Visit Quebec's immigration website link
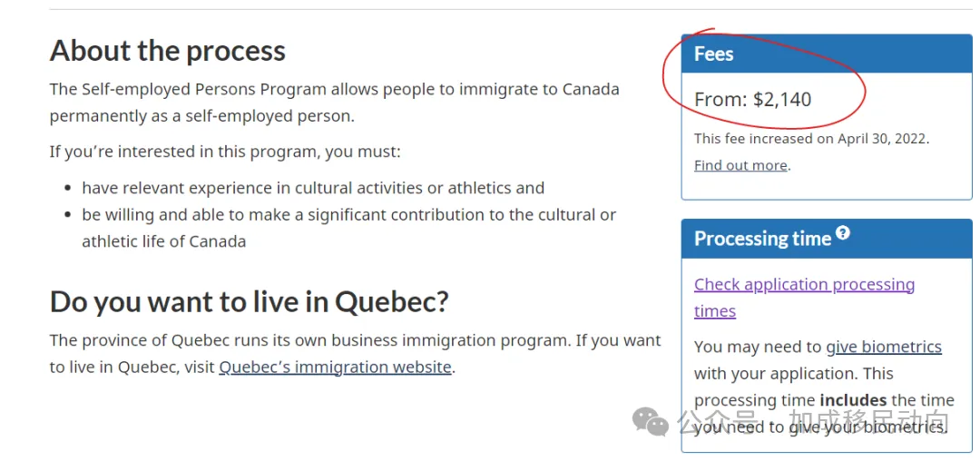980x461 pixels. pyautogui.click(x=335, y=367)
